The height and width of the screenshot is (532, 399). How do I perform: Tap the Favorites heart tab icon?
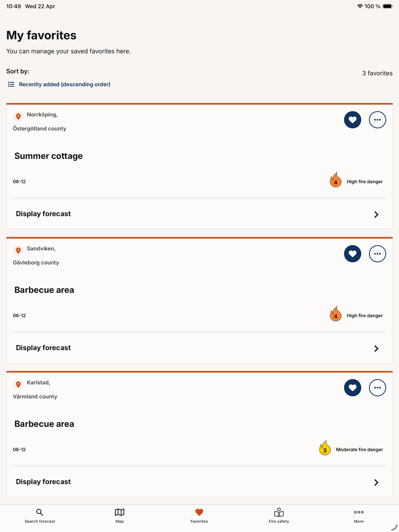click(199, 512)
